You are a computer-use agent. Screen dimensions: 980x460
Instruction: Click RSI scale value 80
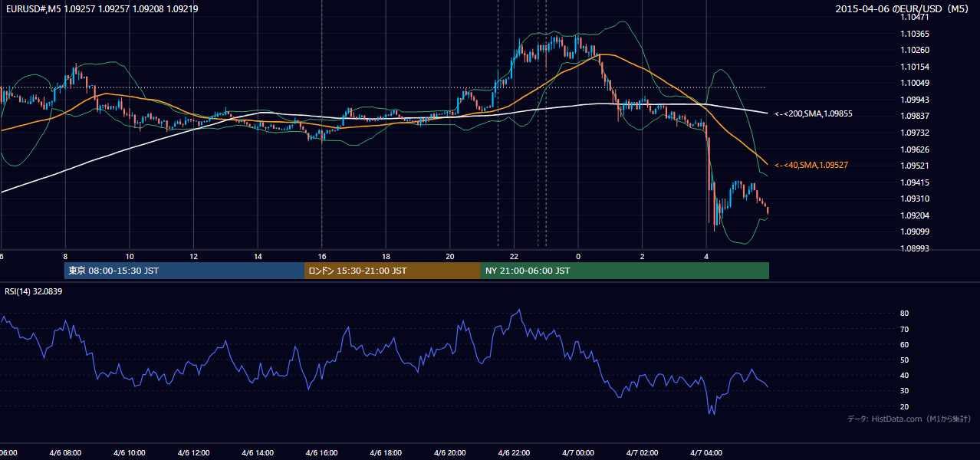pos(905,314)
